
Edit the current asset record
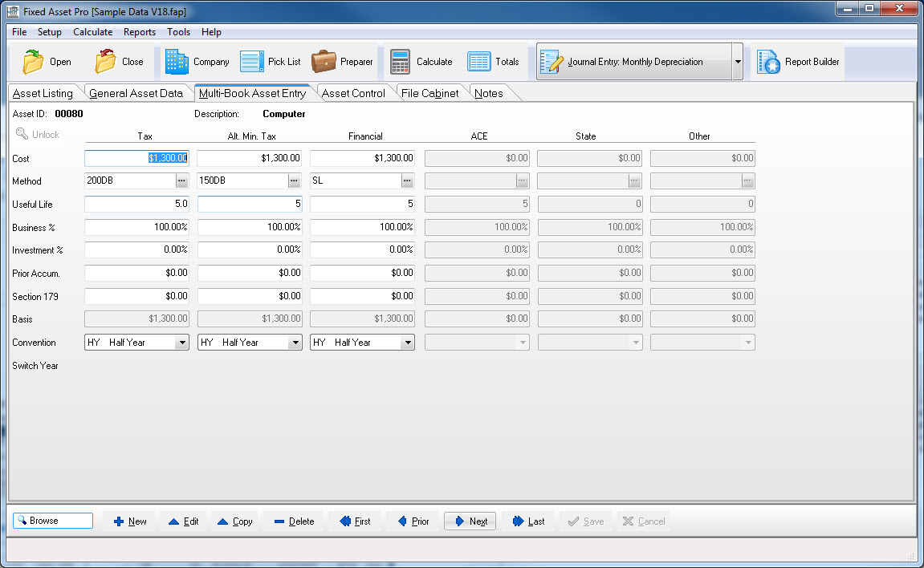[183, 521]
